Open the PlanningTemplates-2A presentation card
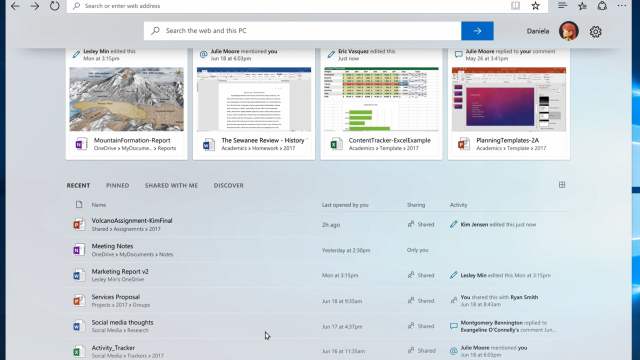 pyautogui.click(x=509, y=104)
